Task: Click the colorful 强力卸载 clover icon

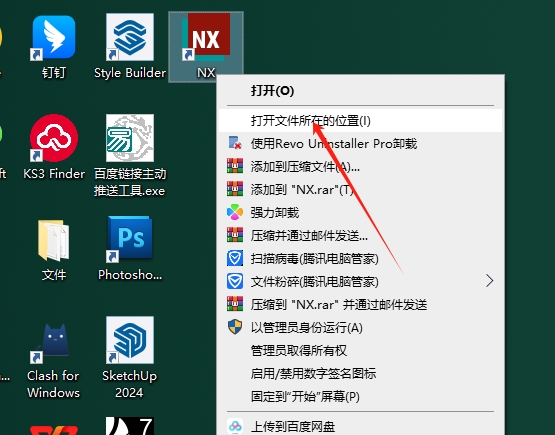Action: (x=235, y=212)
